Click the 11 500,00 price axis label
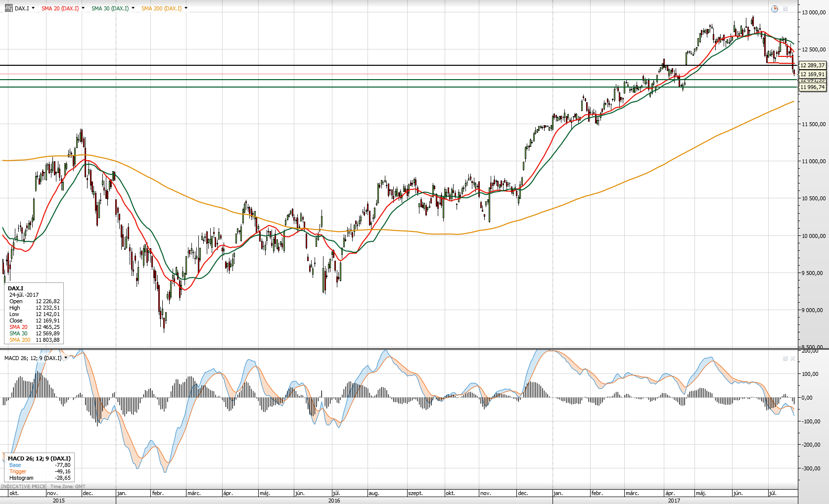Screen dimensions: 829x504 click(814, 124)
